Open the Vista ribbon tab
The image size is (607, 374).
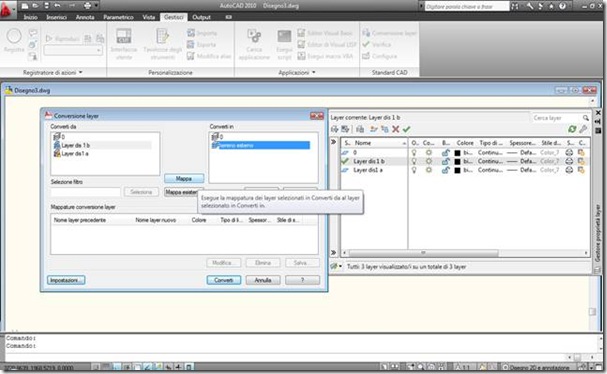coord(149,17)
